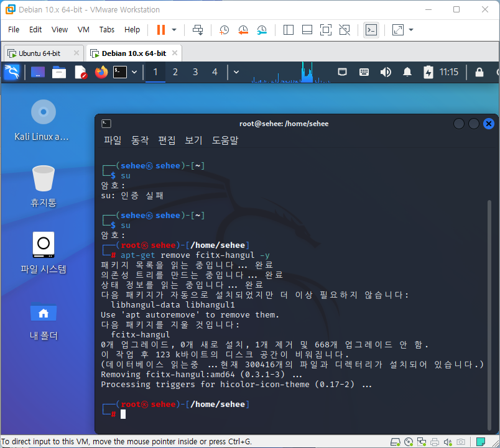The width and height of the screenshot is (500, 448).
Task: Switch to workspace 2
Action: 175,72
